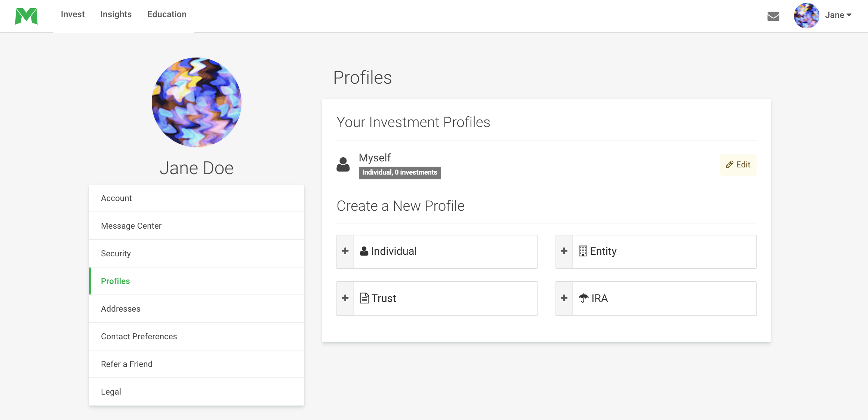Image resolution: width=868 pixels, height=420 pixels.
Task: Click the large Jane Doe avatar
Action: (197, 102)
